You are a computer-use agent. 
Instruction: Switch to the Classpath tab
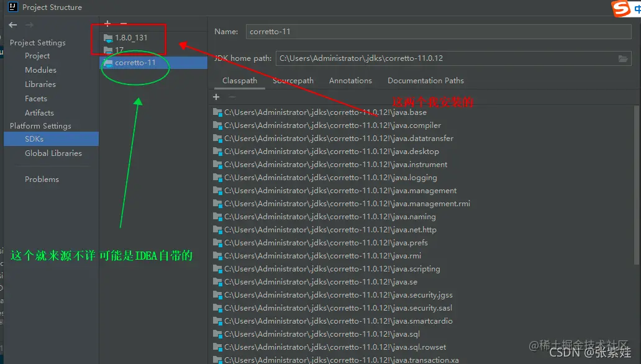[240, 81]
